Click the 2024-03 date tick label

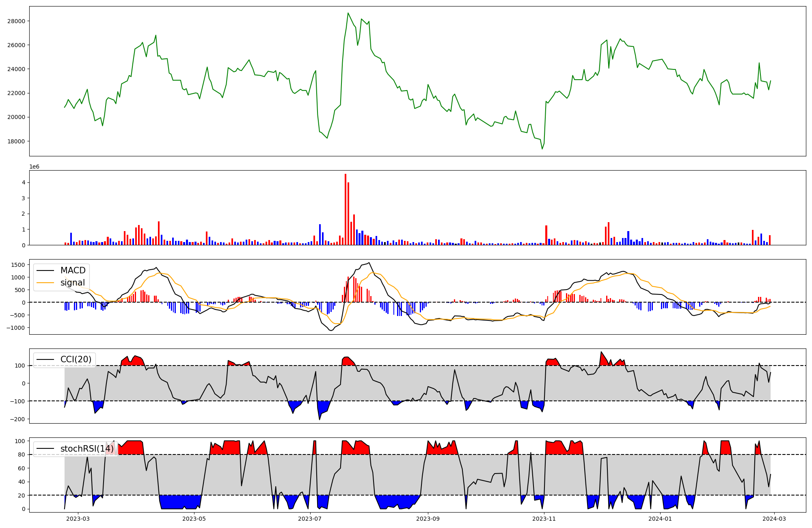point(775,519)
